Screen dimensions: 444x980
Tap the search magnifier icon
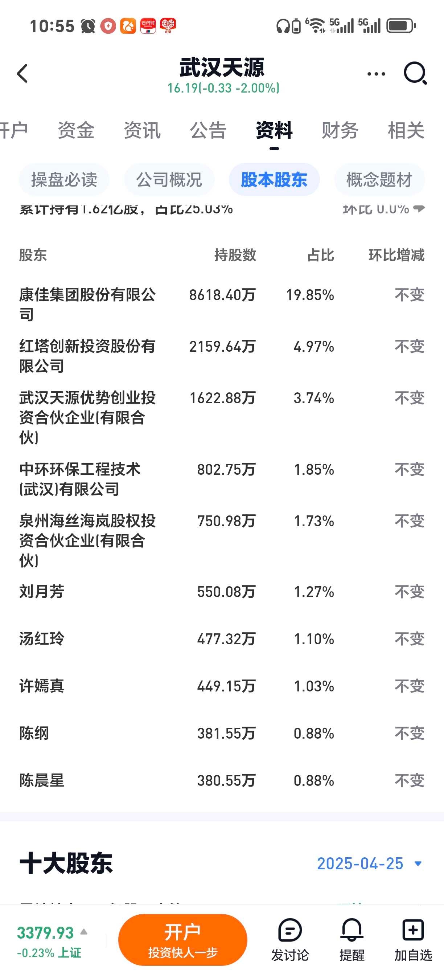tap(415, 73)
